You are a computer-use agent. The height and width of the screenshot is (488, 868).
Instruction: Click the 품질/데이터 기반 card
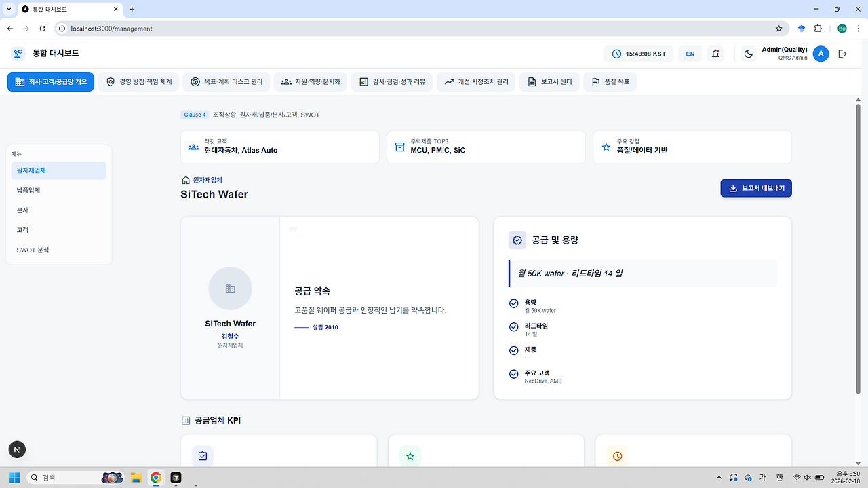pos(692,147)
